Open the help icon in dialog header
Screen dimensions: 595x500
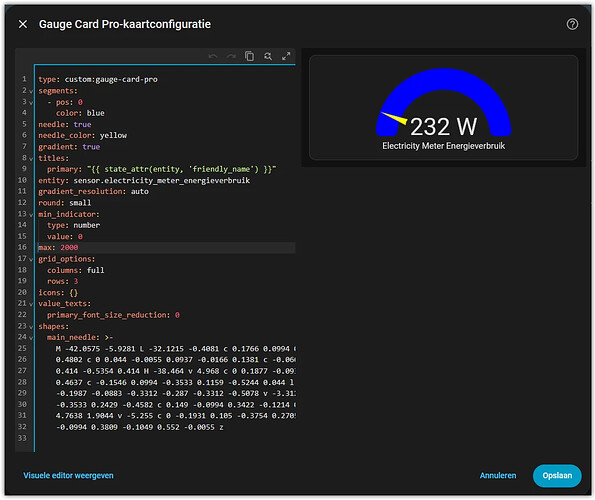point(572,24)
